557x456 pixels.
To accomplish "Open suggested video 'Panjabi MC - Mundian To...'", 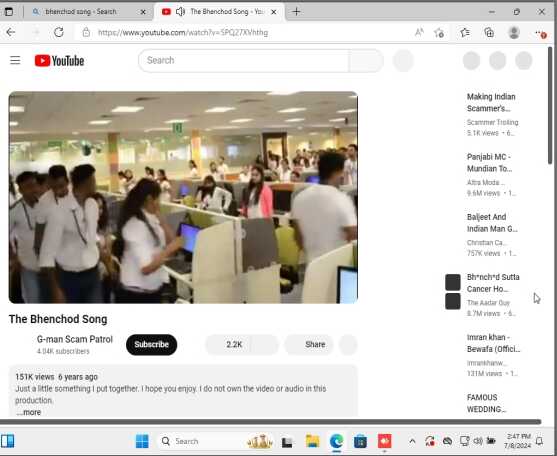I will 489,163.
